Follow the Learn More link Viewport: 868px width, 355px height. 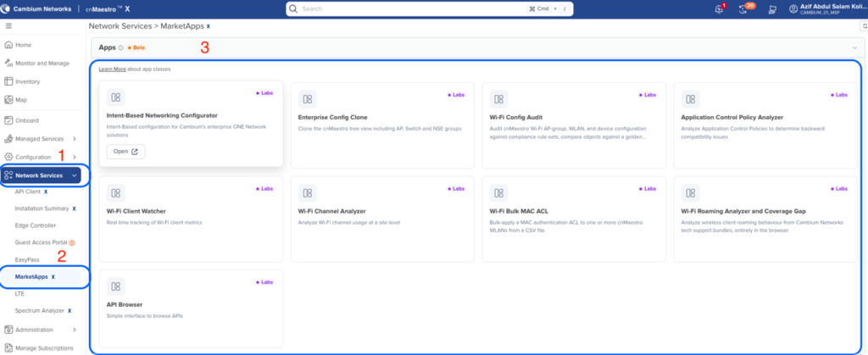point(113,69)
